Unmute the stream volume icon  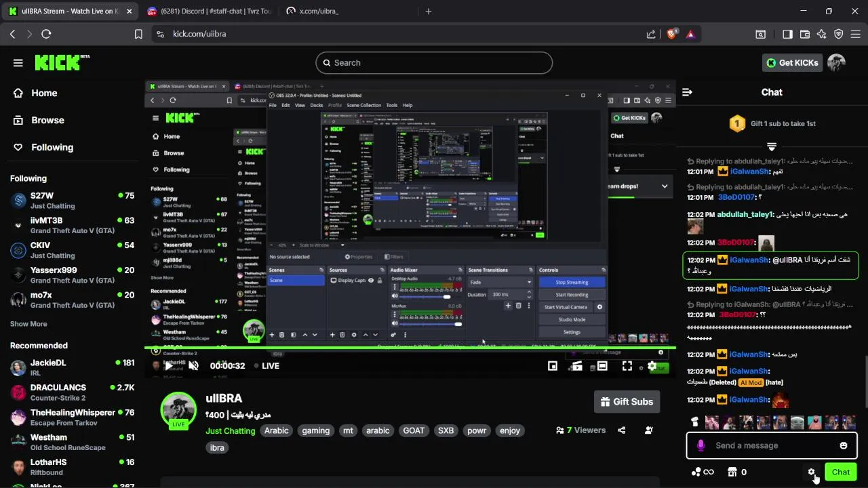pyautogui.click(x=193, y=366)
